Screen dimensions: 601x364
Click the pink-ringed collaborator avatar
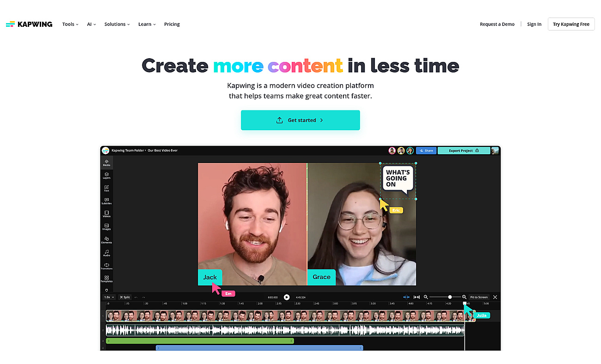392,151
